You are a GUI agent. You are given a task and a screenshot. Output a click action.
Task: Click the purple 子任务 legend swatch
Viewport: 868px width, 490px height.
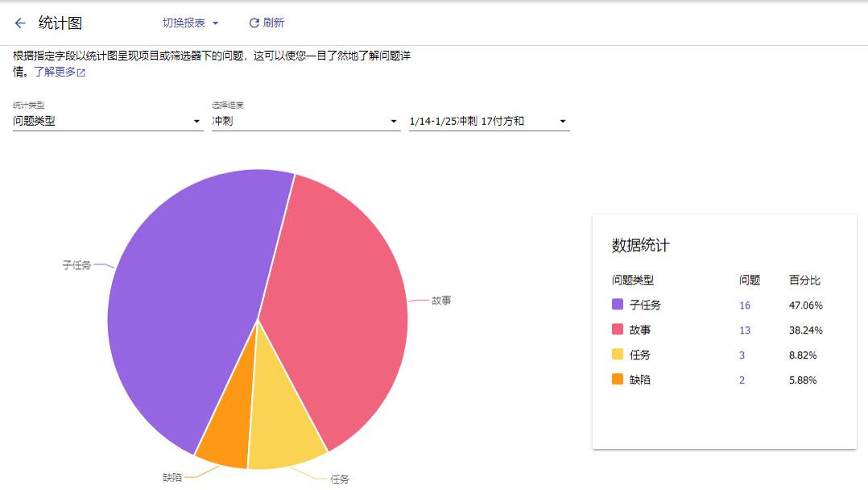(x=618, y=305)
